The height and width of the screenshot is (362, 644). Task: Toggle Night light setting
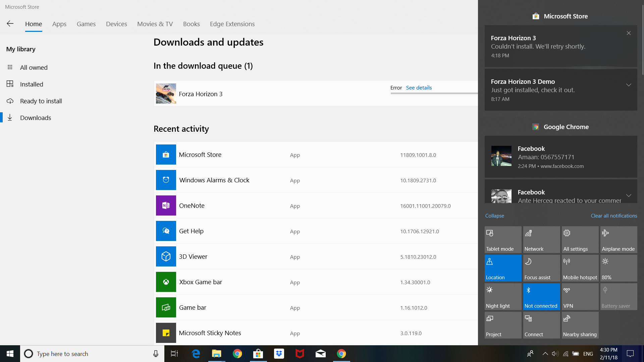pos(502,297)
